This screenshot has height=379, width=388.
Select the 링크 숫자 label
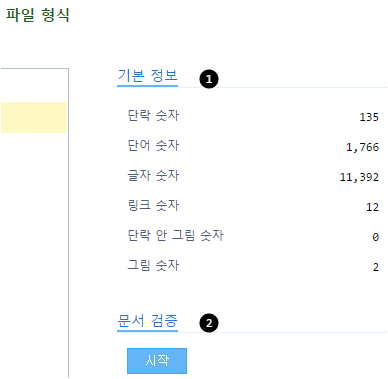coord(153,206)
